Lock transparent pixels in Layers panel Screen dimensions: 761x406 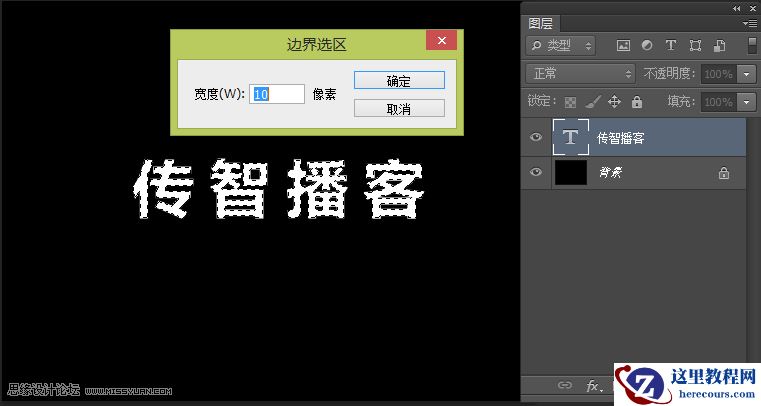click(570, 102)
